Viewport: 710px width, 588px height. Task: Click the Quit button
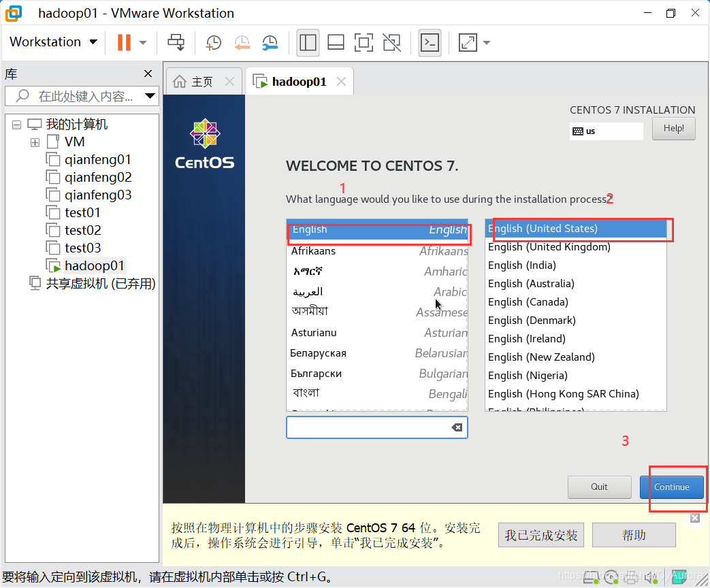[599, 487]
